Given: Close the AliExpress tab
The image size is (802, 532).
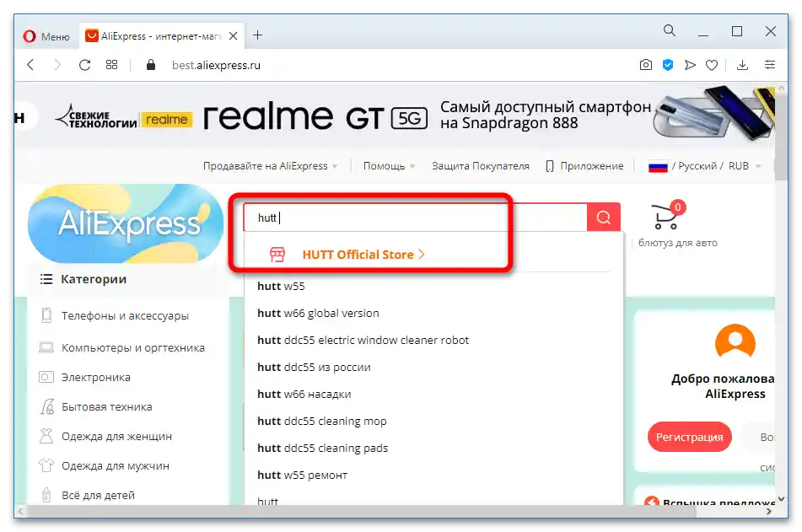Looking at the screenshot, I should click(234, 36).
